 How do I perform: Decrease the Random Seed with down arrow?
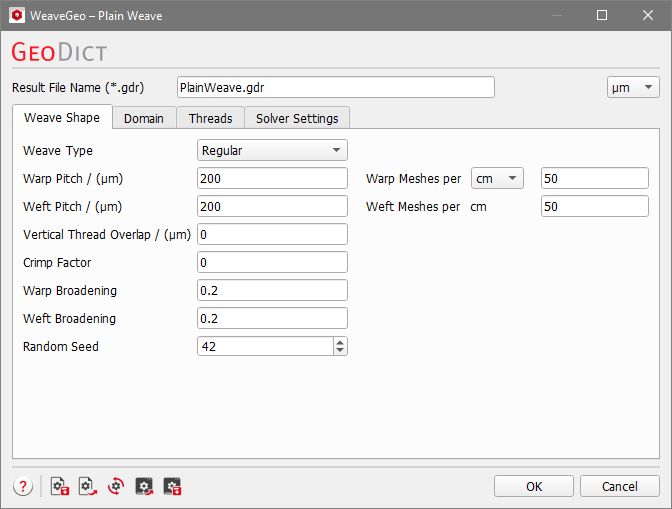[x=340, y=350]
